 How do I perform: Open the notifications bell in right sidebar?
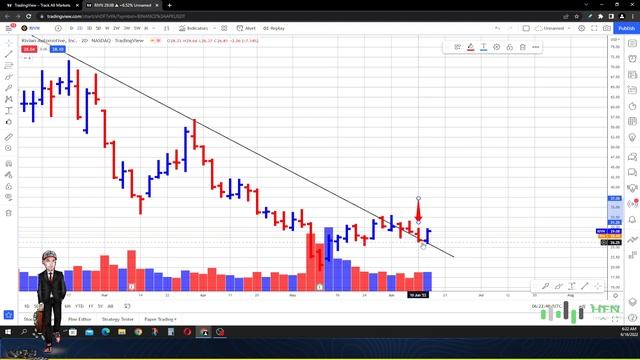coord(632,220)
